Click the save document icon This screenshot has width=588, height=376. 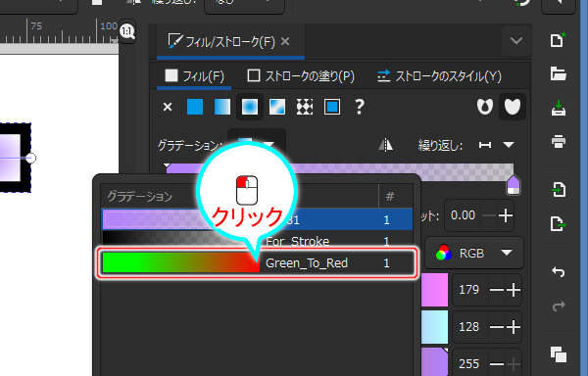click(558, 108)
